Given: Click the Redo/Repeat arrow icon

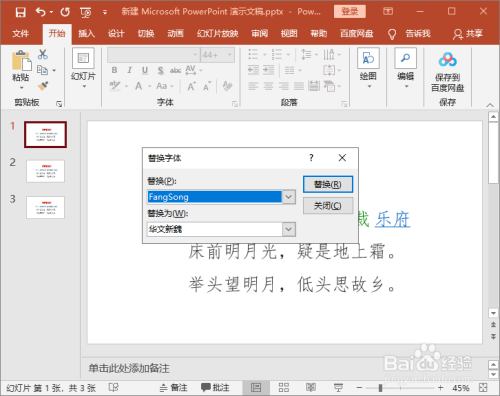Looking at the screenshot, I should point(65,12).
